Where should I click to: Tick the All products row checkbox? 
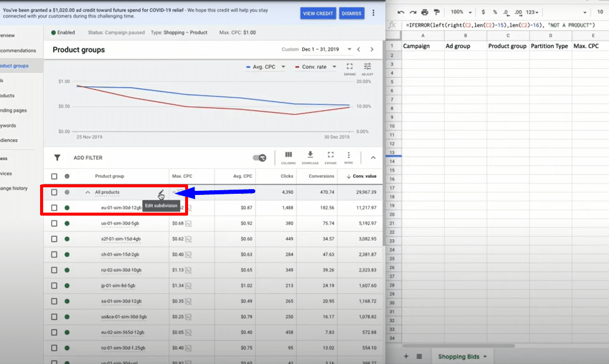click(54, 192)
